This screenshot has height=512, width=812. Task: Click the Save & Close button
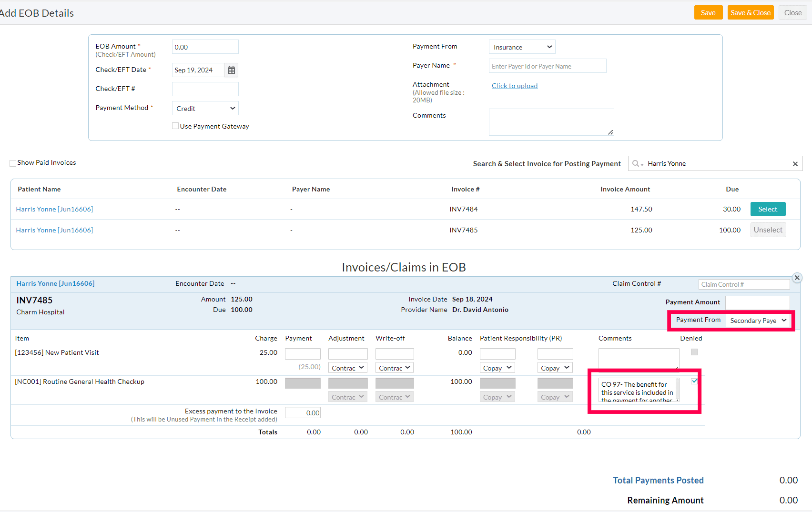pos(751,12)
